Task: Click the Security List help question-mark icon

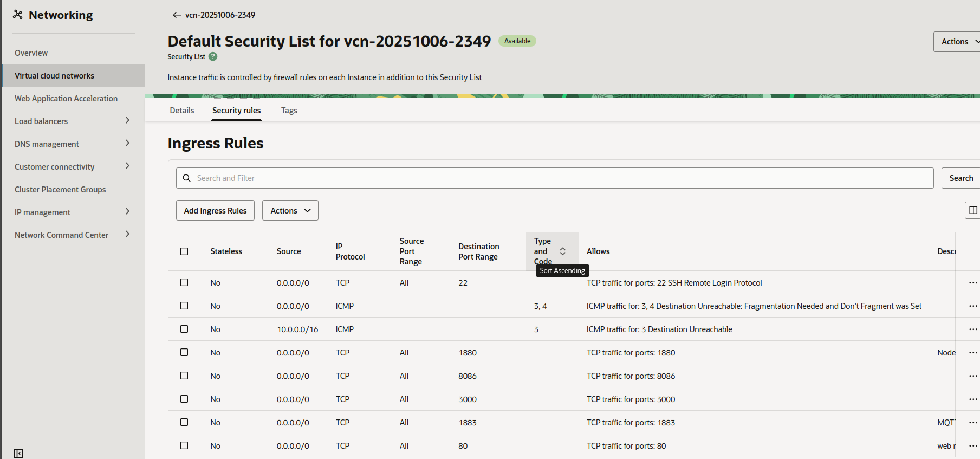Action: (x=213, y=56)
